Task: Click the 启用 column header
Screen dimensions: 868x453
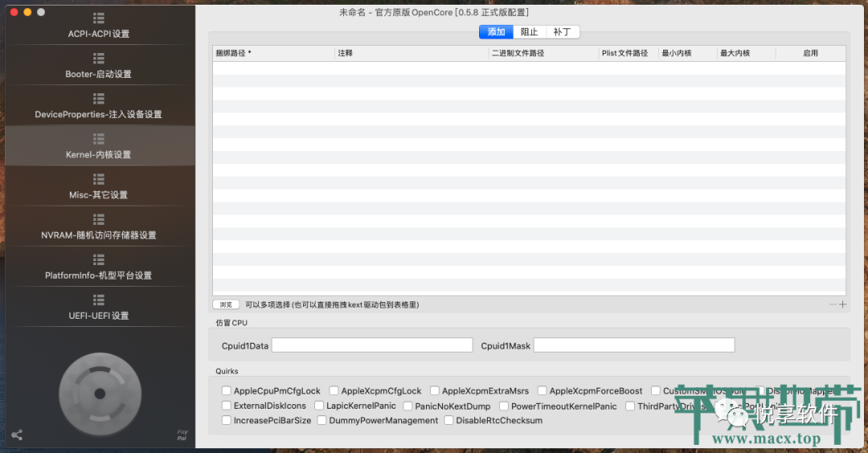Action: pyautogui.click(x=810, y=53)
